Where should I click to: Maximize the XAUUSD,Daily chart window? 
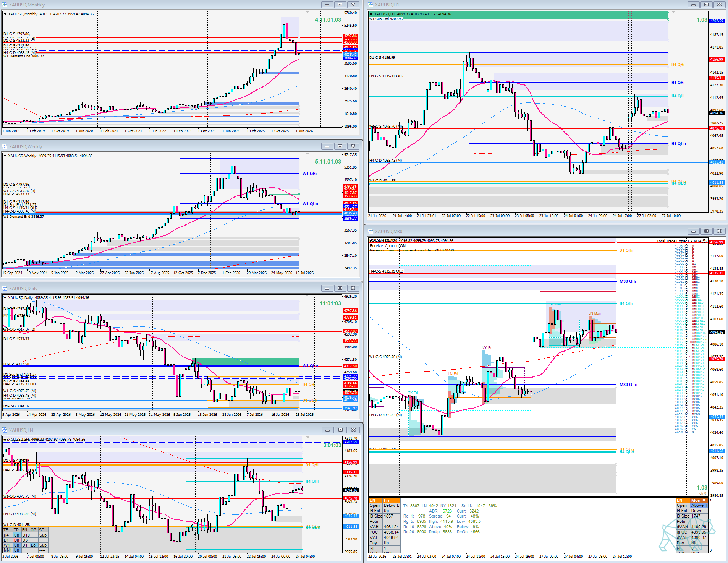pyautogui.click(x=340, y=288)
